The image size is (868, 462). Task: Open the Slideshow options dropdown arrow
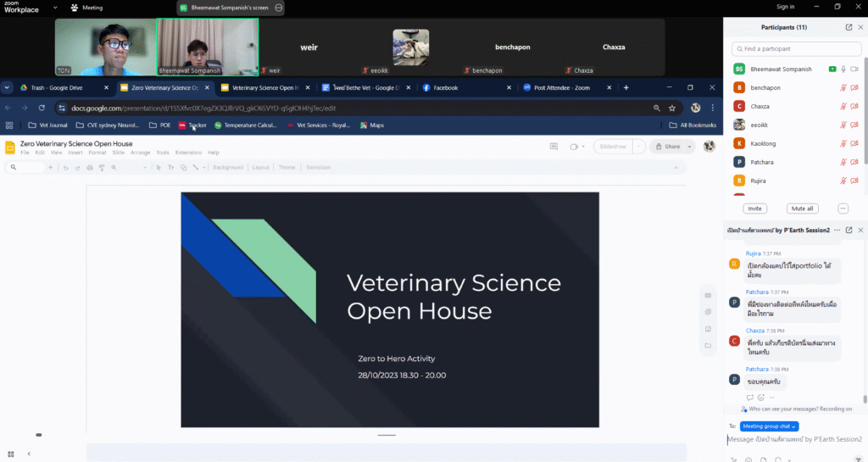tap(638, 147)
